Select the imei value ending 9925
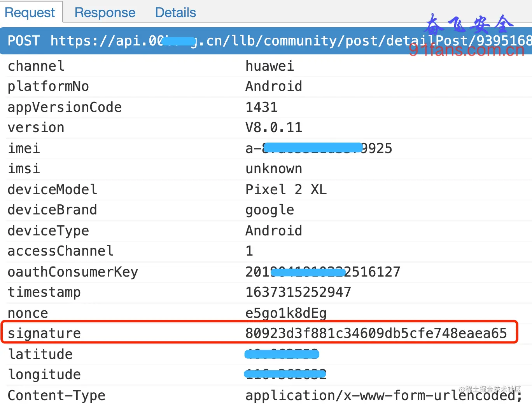Viewport: 532px width, 404px height. coord(318,148)
